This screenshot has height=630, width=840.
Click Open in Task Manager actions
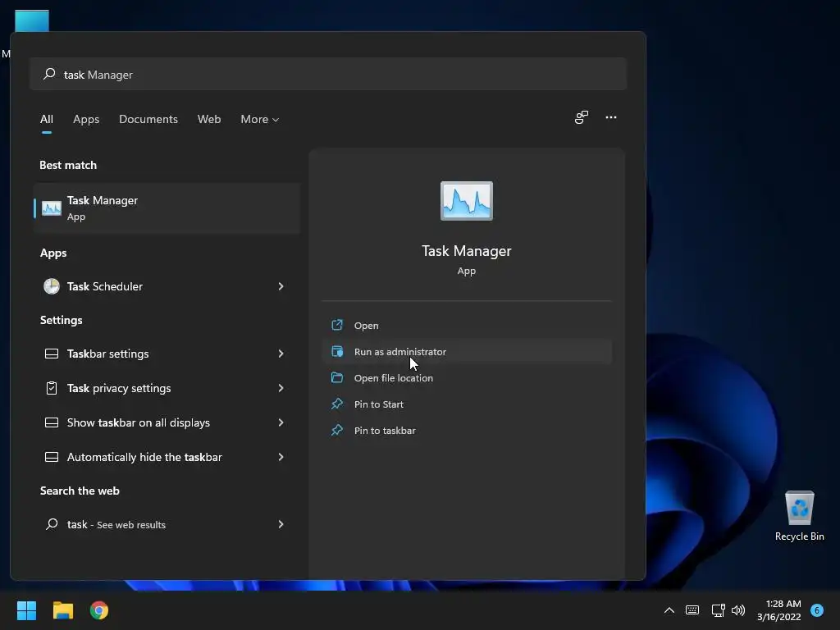[467, 325]
